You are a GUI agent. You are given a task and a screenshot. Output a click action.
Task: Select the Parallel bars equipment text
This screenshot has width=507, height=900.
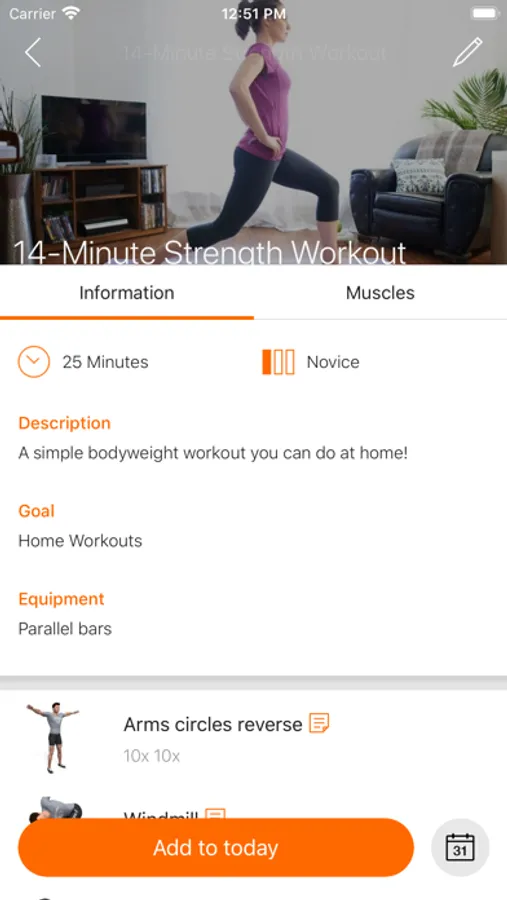click(x=65, y=629)
